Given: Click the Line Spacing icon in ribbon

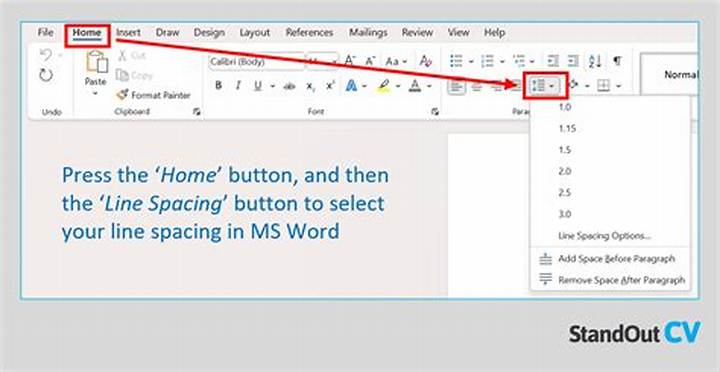Looking at the screenshot, I should (538, 85).
